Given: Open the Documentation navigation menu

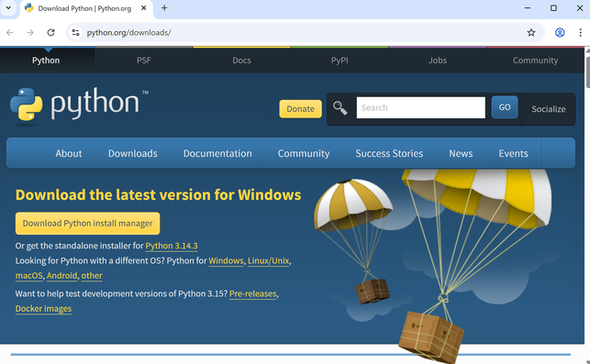Looking at the screenshot, I should tap(217, 153).
